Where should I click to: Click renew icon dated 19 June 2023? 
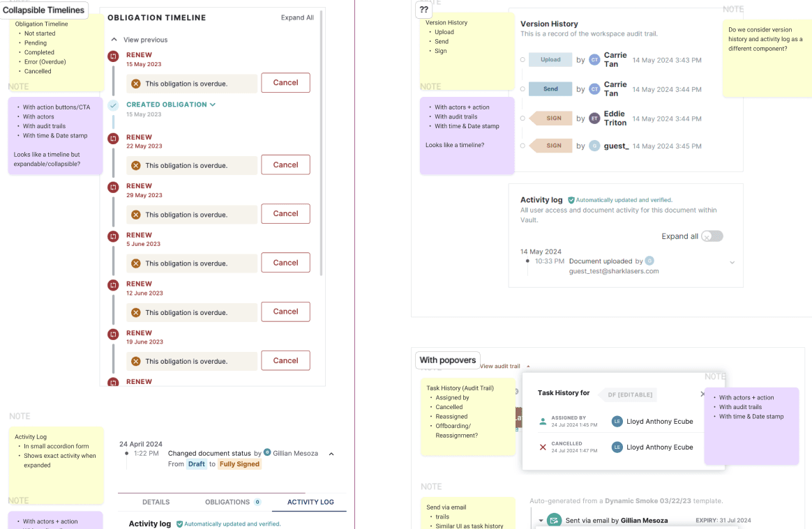click(113, 334)
